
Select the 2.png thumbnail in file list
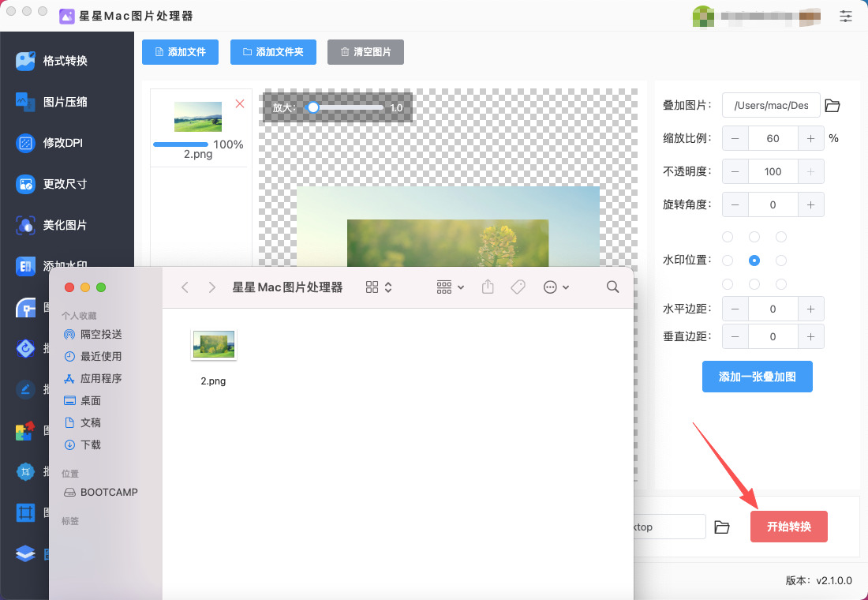point(197,116)
